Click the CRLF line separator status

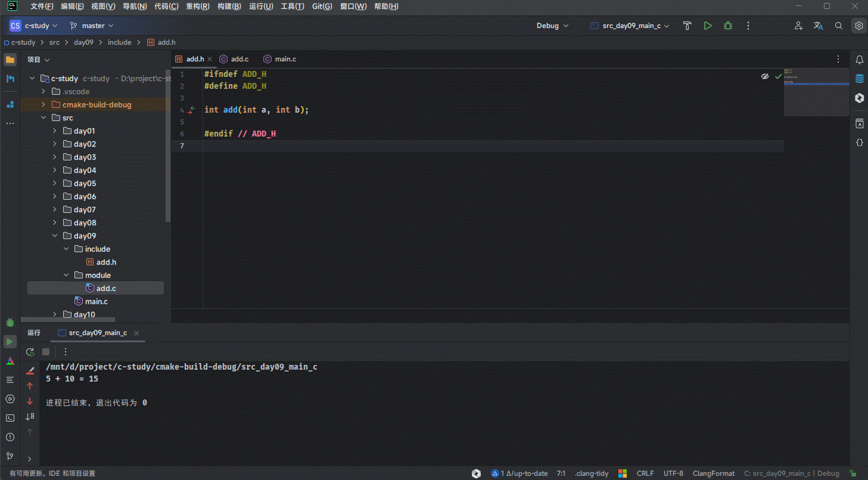(x=645, y=473)
